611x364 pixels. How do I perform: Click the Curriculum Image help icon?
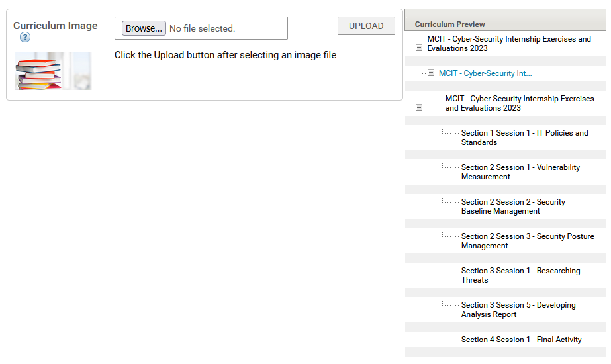point(25,38)
